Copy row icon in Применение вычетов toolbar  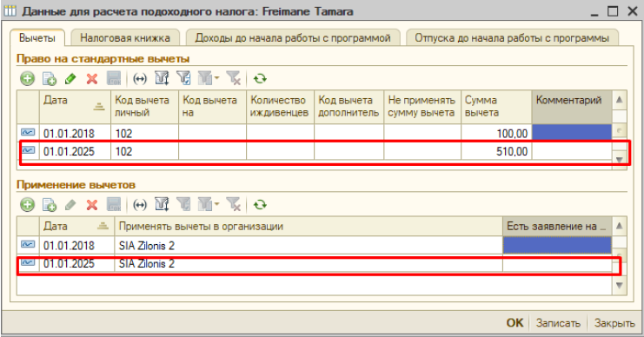(50, 204)
